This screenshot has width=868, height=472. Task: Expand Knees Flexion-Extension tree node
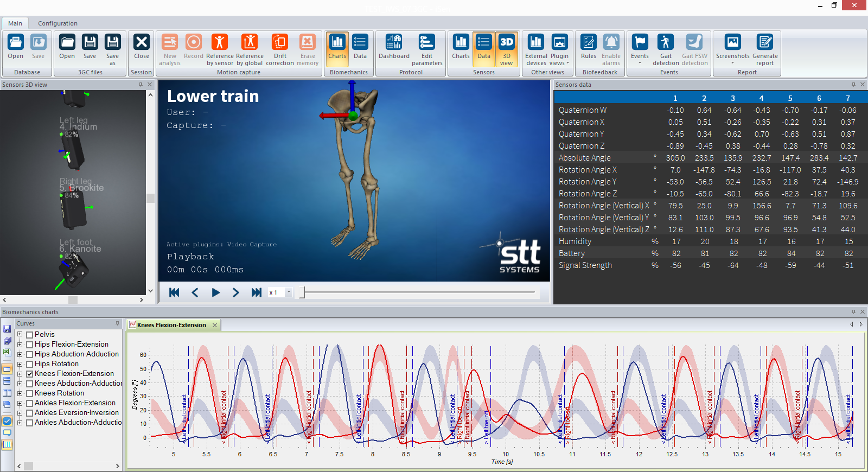tap(20, 374)
